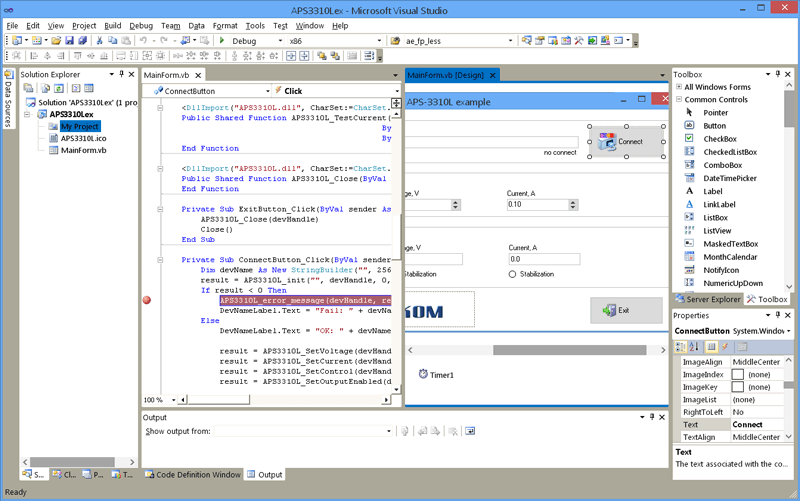Click the Send to Back layout icon

(x=335, y=56)
